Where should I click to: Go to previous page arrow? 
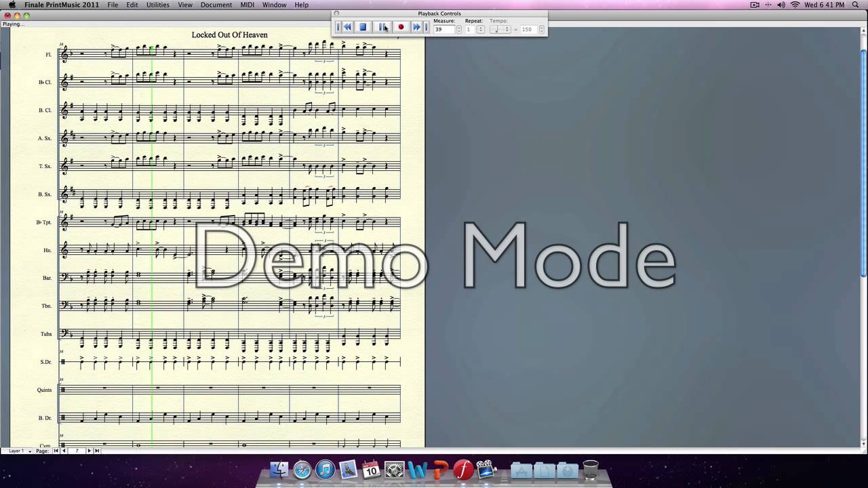[64, 451]
